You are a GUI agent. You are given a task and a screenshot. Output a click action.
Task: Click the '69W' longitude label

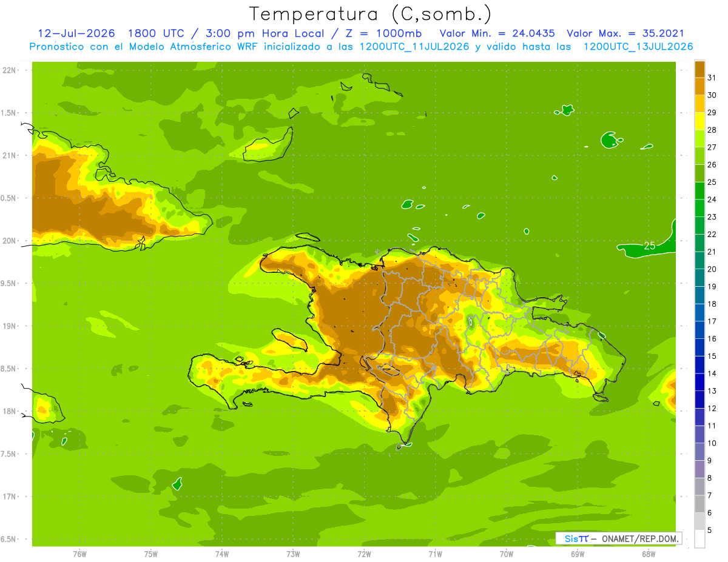(x=578, y=554)
